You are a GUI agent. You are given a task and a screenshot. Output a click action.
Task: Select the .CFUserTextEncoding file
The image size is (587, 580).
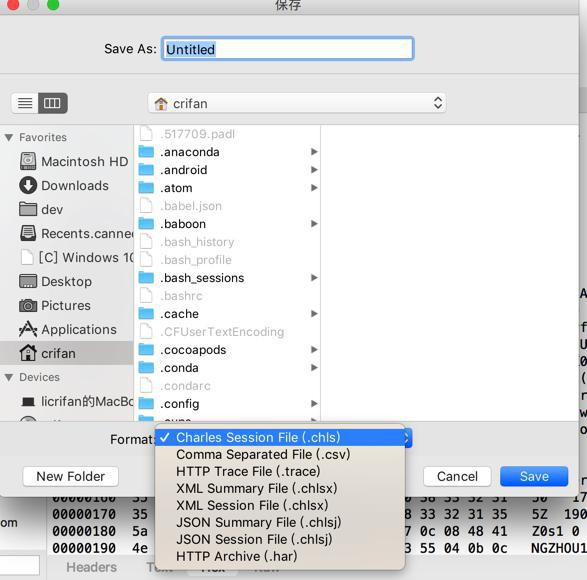point(227,332)
